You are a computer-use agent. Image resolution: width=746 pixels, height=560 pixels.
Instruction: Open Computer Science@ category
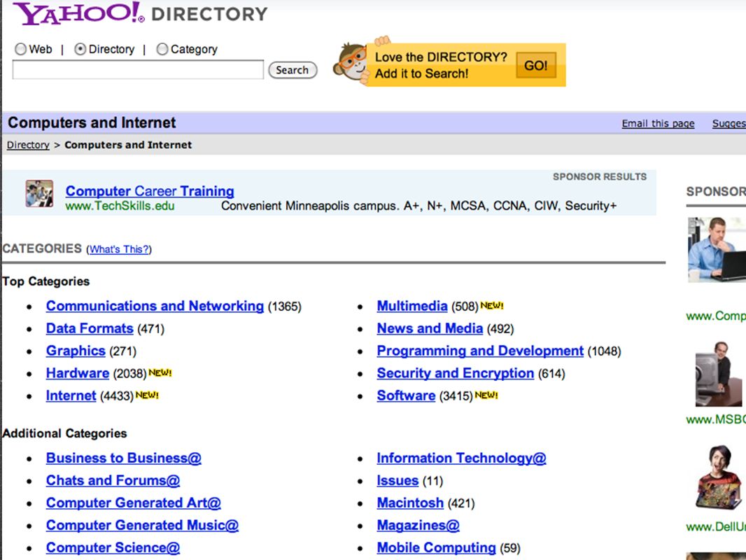[x=113, y=547]
